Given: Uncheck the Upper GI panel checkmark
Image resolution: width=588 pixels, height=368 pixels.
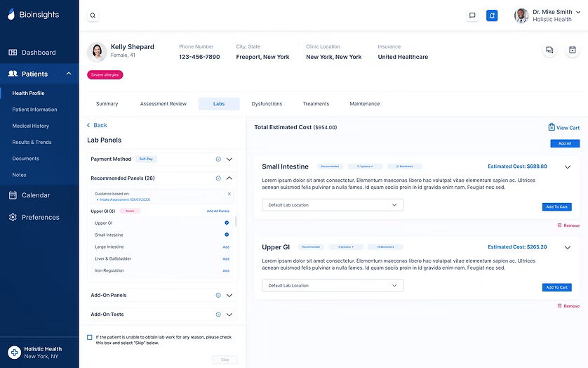Looking at the screenshot, I should click(x=227, y=223).
